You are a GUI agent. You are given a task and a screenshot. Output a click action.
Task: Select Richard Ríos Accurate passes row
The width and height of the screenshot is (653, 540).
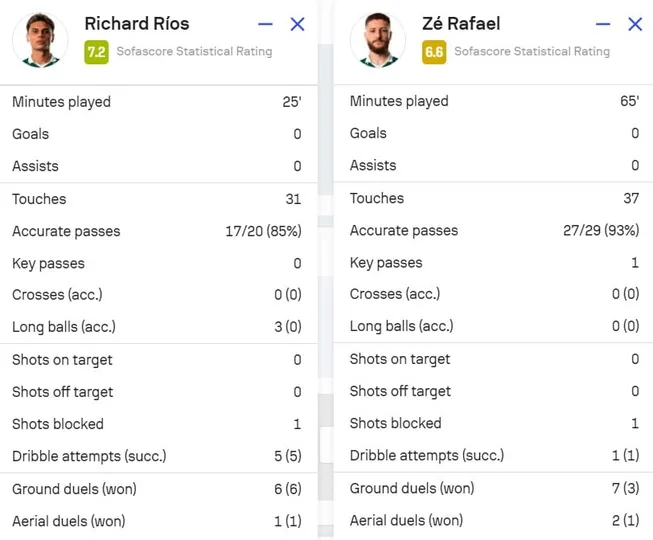157,231
